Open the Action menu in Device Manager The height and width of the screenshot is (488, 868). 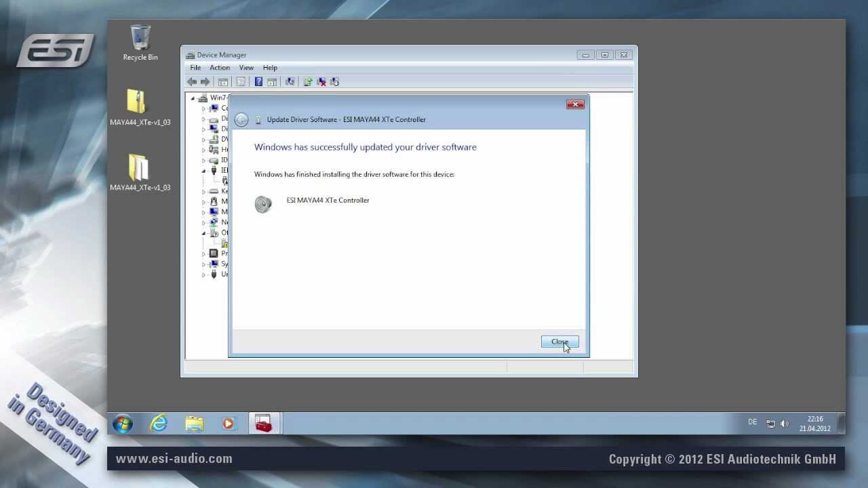coord(220,68)
